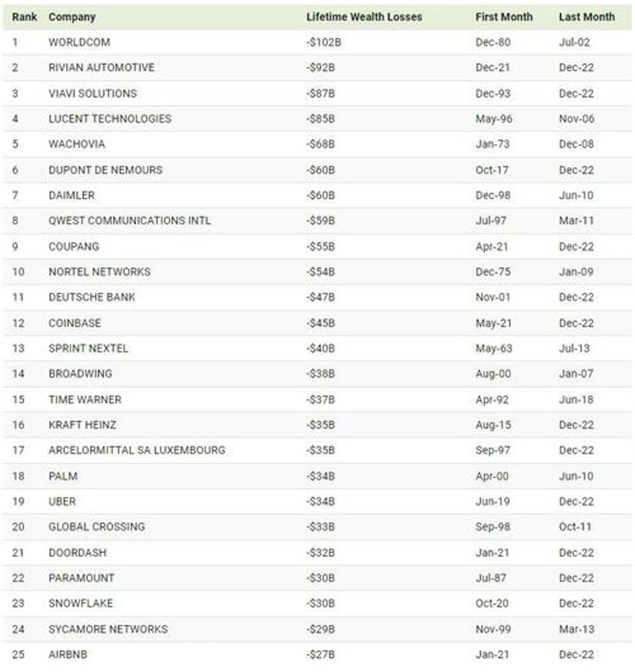Select the LUCENT TECHNOLOGIES cell
This screenshot has width=635, height=672.
(110, 118)
